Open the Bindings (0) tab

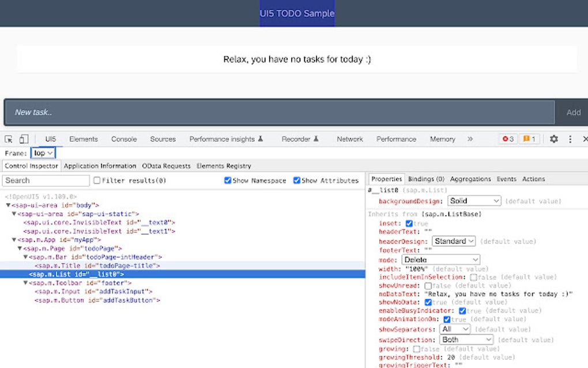click(x=426, y=179)
